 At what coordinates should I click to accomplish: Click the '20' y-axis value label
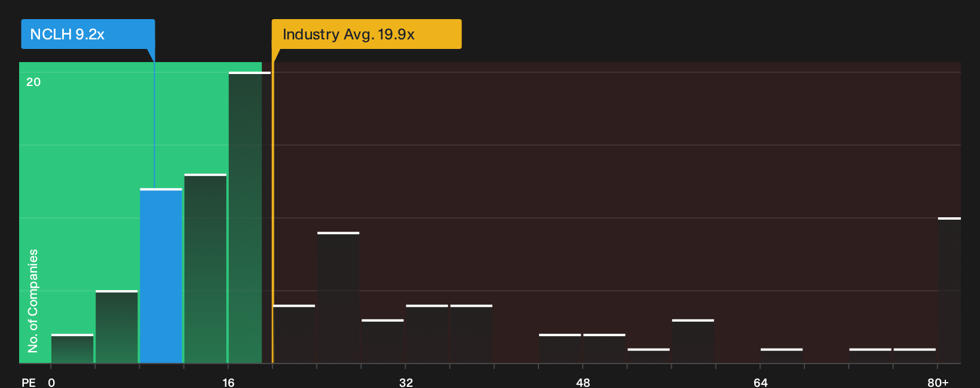point(33,82)
